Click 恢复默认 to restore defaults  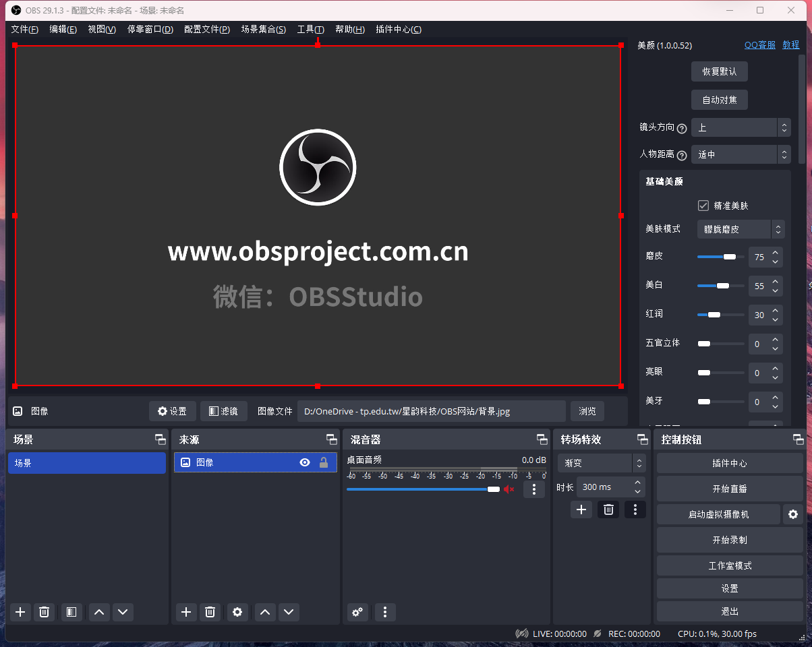[720, 71]
